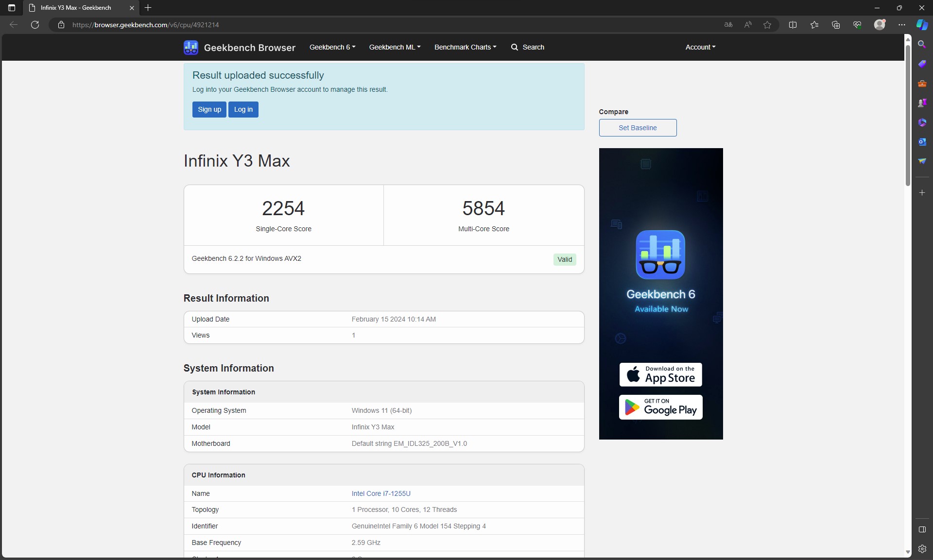Set this result as Baseline

point(638,128)
